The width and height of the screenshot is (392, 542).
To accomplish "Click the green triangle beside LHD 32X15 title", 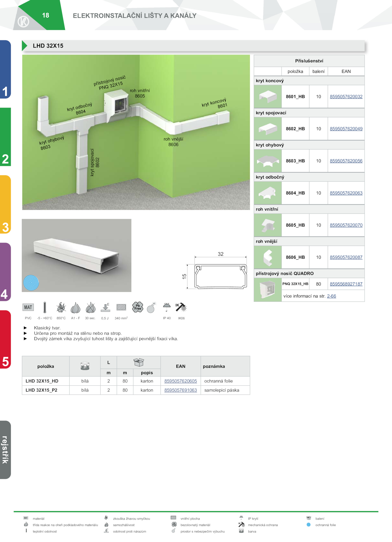I will [24, 46].
